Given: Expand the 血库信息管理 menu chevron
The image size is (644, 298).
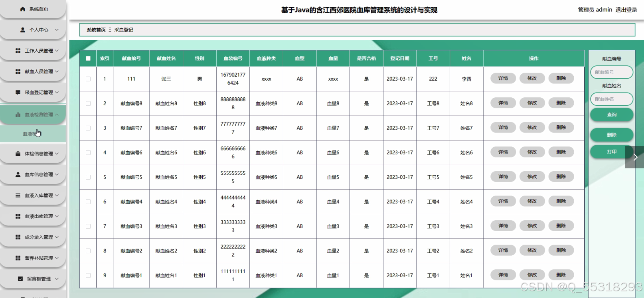Looking at the screenshot, I should (57, 174).
